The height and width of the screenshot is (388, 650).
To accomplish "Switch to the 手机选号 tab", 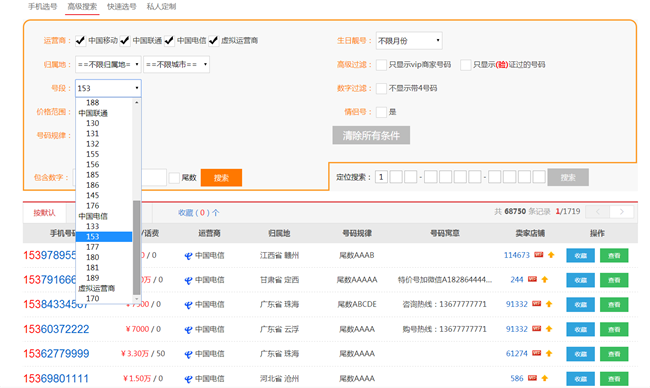I will point(42,7).
